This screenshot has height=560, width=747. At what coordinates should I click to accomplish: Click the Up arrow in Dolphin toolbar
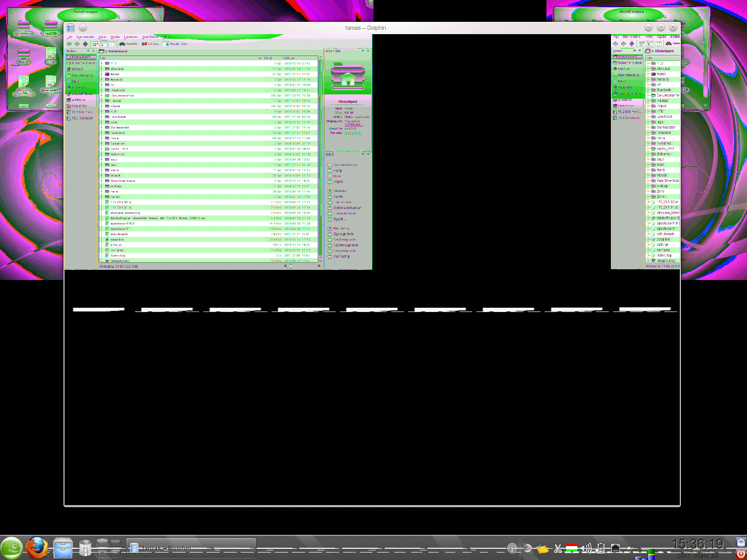click(85, 44)
